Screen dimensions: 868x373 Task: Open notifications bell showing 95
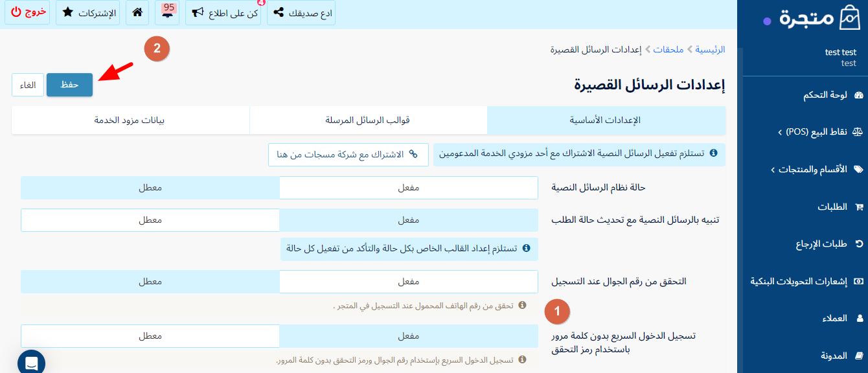click(168, 12)
